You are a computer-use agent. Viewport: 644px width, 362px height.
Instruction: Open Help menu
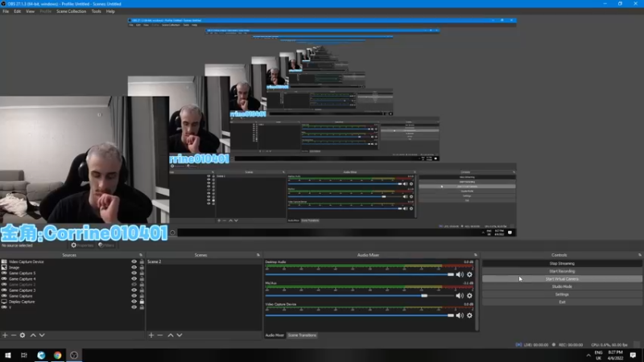[110, 11]
